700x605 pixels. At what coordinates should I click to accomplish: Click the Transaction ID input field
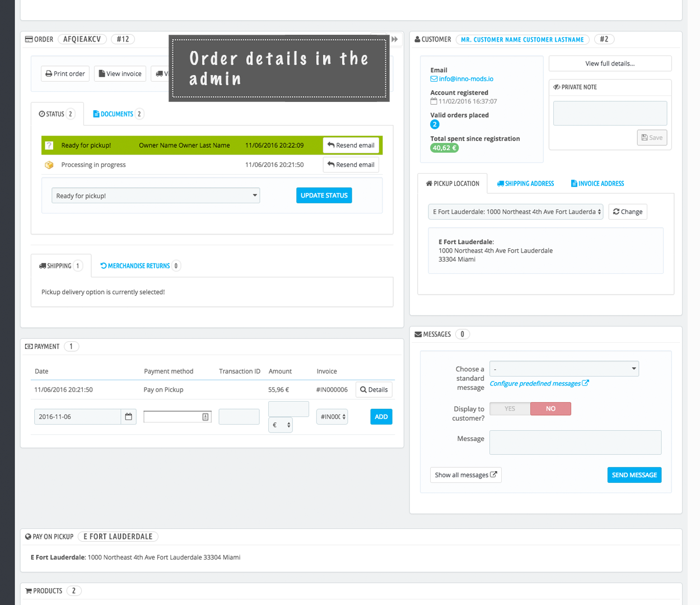coord(239,417)
